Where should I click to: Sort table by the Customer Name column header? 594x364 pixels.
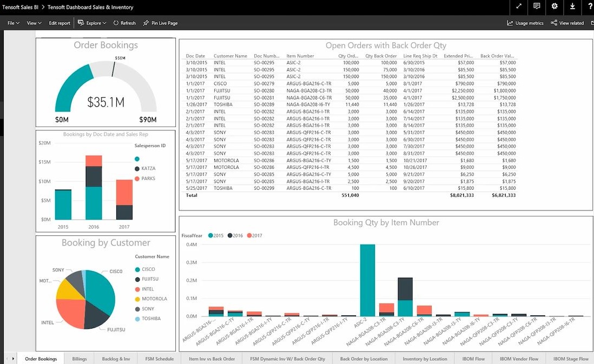pyautogui.click(x=230, y=56)
